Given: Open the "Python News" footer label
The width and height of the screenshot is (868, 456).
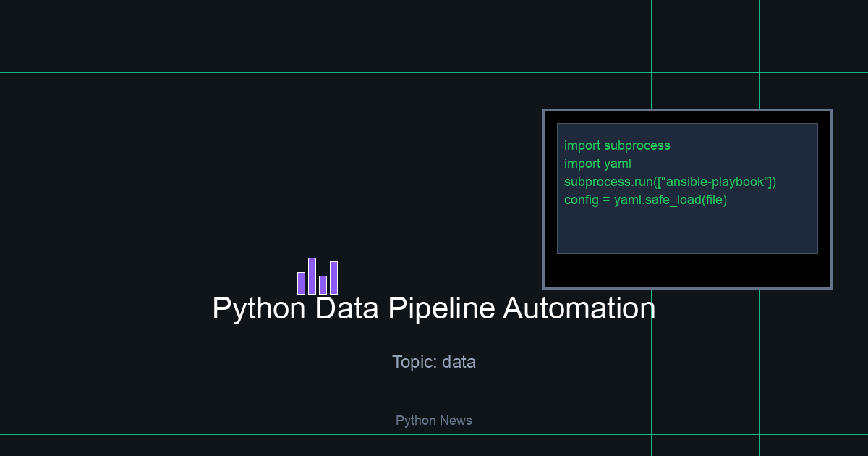Looking at the screenshot, I should tap(434, 421).
